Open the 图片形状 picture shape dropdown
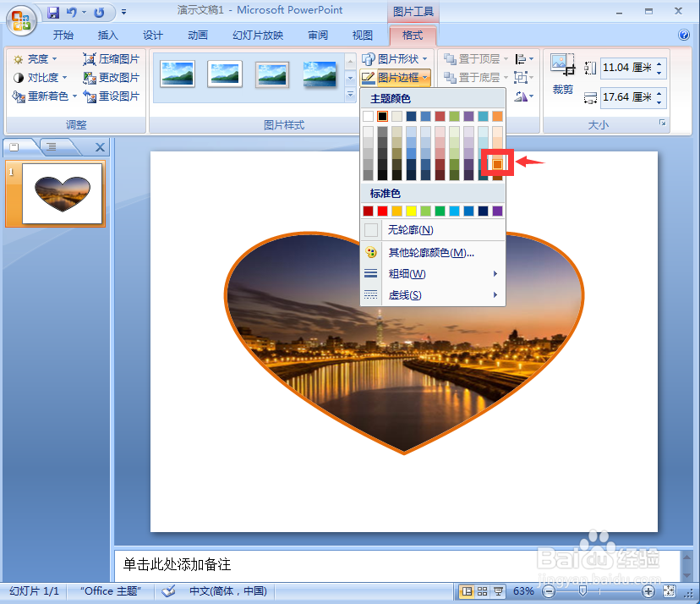Viewport: 700px width, 604px height. [395, 59]
